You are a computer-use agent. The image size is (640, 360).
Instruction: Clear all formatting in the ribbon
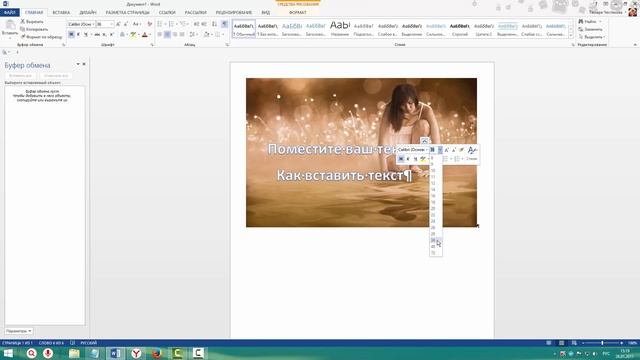[149, 24]
